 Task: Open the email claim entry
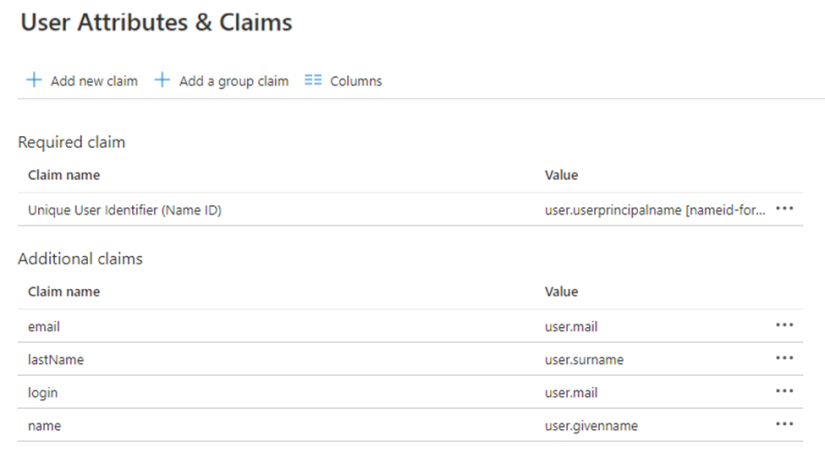pos(45,326)
